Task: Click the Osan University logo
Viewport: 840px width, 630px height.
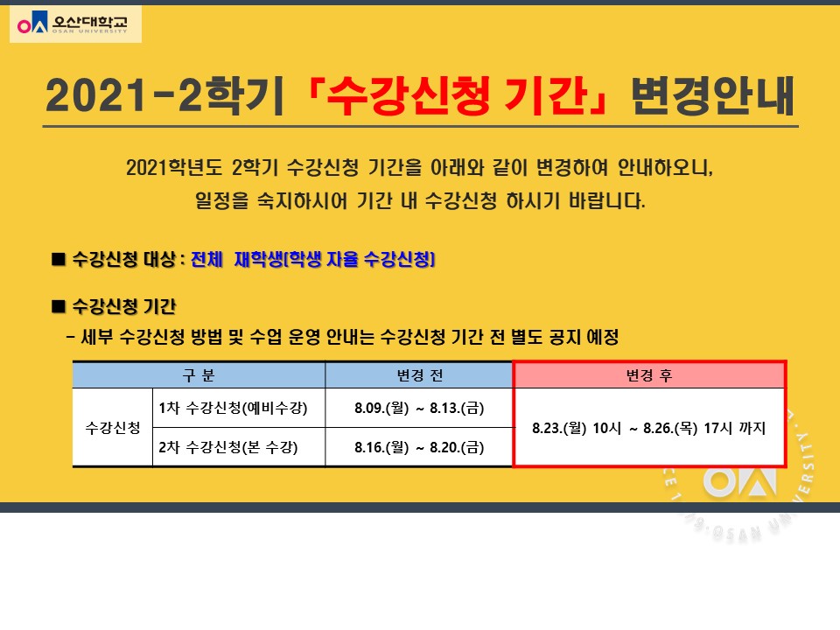Action: click(75, 24)
